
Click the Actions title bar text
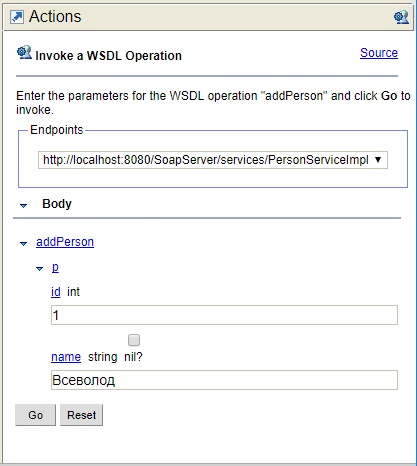[x=55, y=16]
